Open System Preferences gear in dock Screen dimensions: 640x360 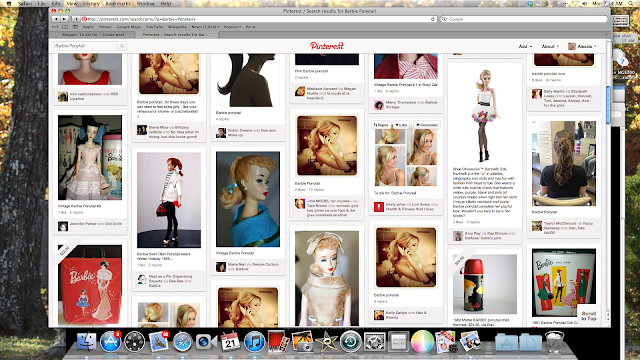click(x=374, y=342)
